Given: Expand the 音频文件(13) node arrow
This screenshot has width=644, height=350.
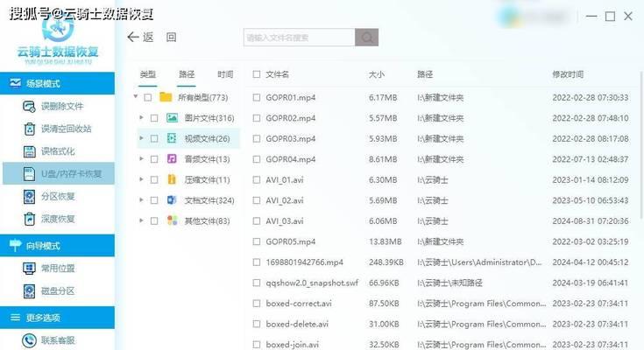Looking at the screenshot, I should (x=141, y=158).
